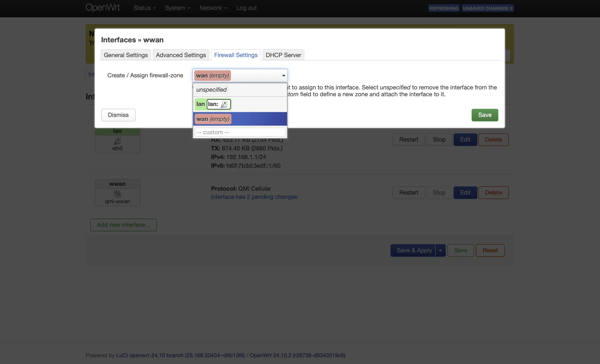Click the eth0 device icon under lan

[117, 141]
